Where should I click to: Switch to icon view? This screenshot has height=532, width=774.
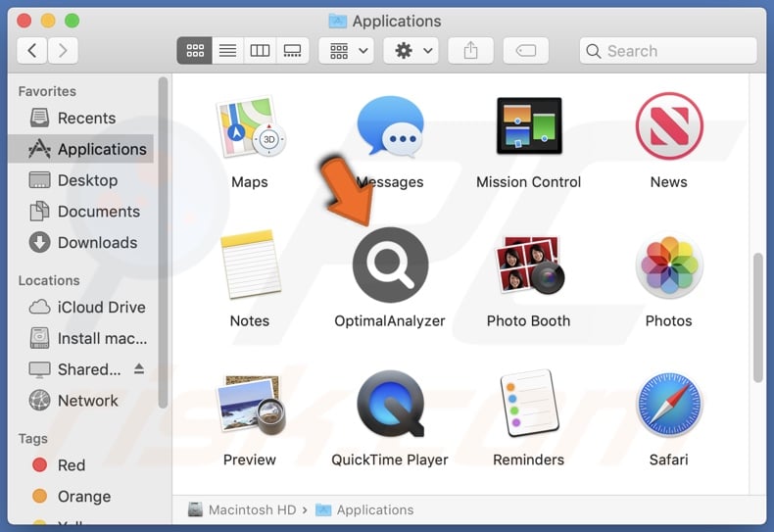point(195,50)
